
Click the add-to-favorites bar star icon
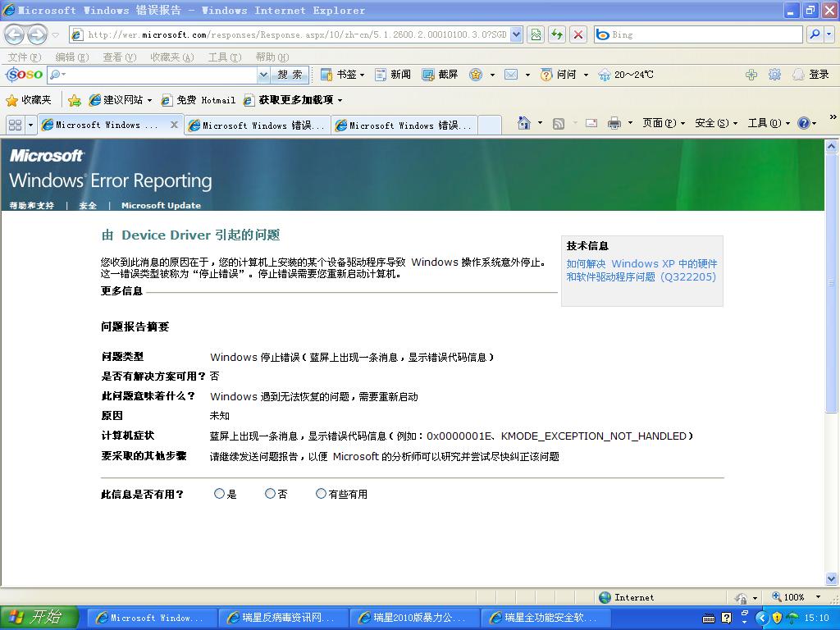(x=75, y=100)
